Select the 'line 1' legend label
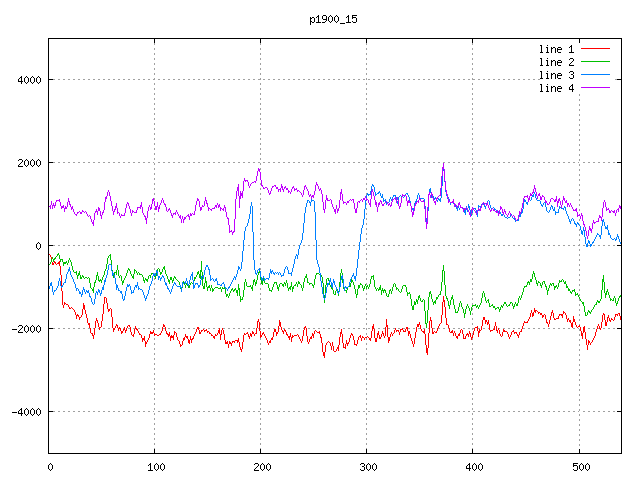 coord(556,49)
